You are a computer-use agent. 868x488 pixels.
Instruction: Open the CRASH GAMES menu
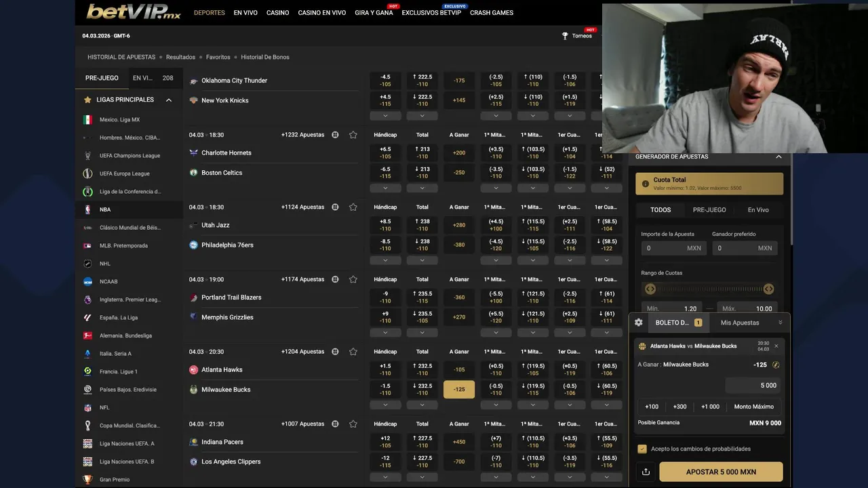pyautogui.click(x=492, y=13)
